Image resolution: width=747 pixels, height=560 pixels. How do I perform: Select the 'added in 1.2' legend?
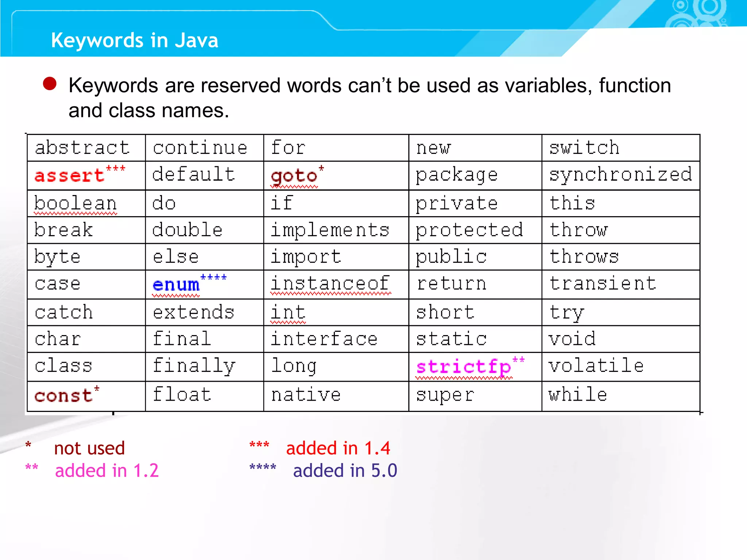(107, 471)
